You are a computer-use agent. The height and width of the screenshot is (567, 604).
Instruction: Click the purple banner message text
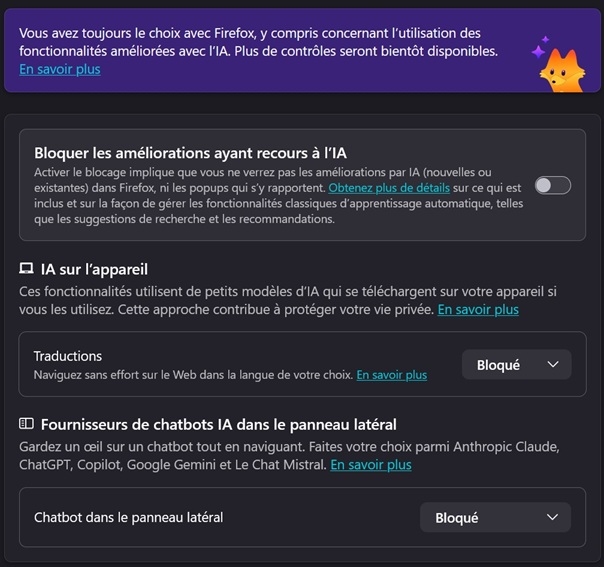(260, 40)
